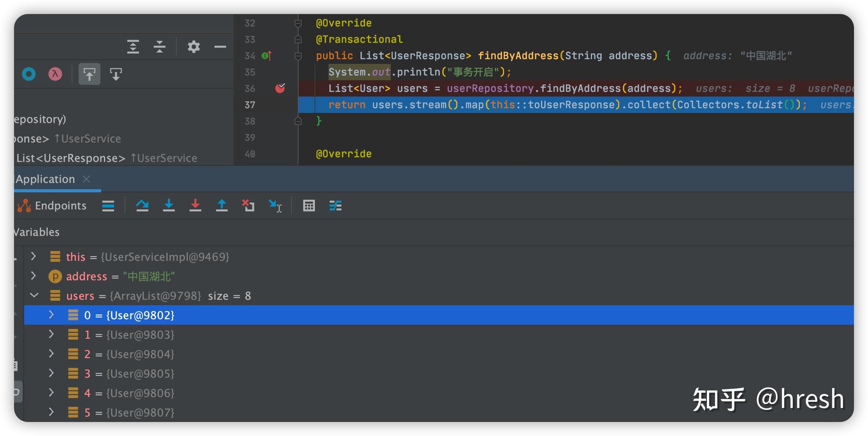
Task: Open the Evaluate Expression calculator icon
Action: [x=309, y=205]
